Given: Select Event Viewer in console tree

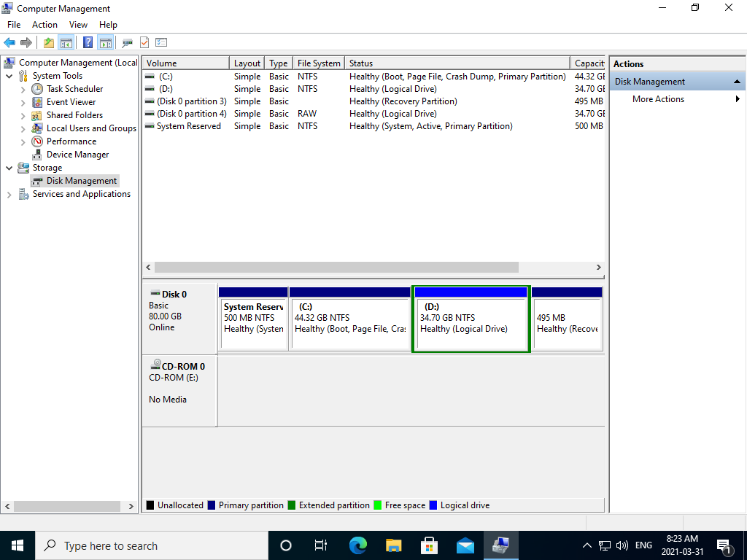Looking at the screenshot, I should coord(71,102).
